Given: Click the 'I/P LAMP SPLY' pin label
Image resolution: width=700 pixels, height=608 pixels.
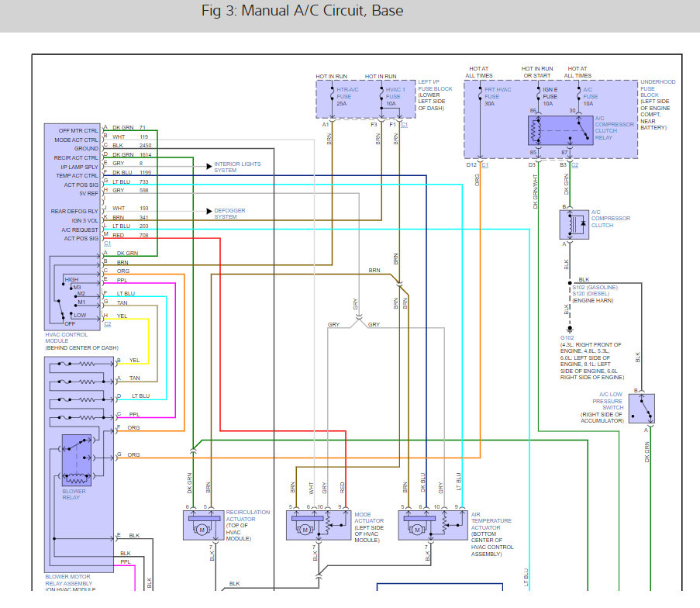Looking at the screenshot, I should 79,167.
